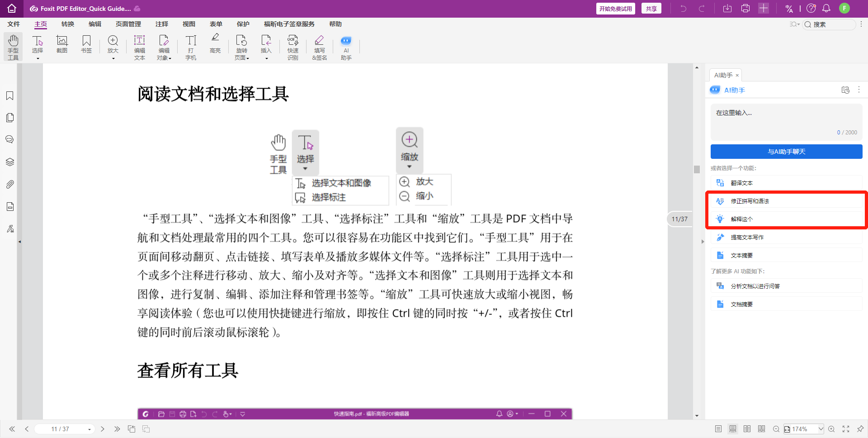
Task: Open the attachments paperclip panel
Action: (x=10, y=184)
